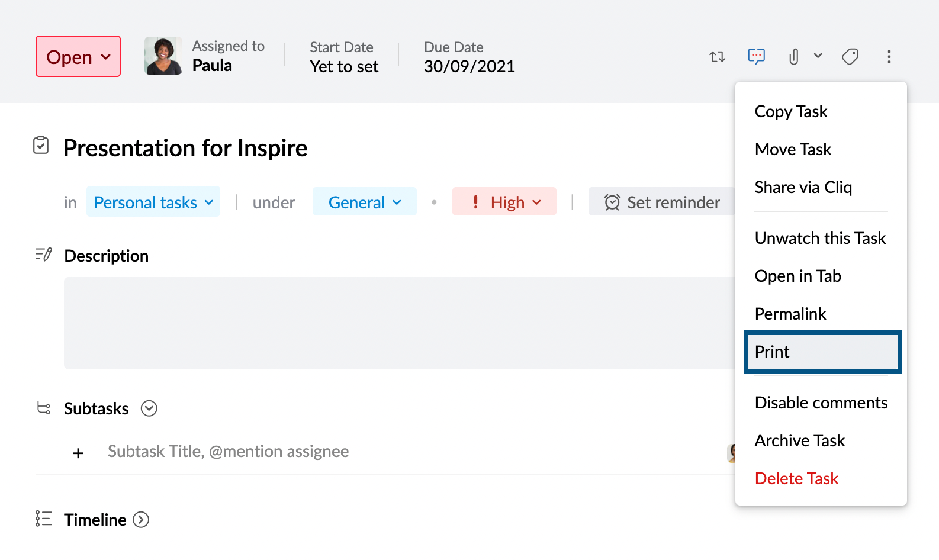
Task: Click the tag label icon
Action: (x=850, y=57)
